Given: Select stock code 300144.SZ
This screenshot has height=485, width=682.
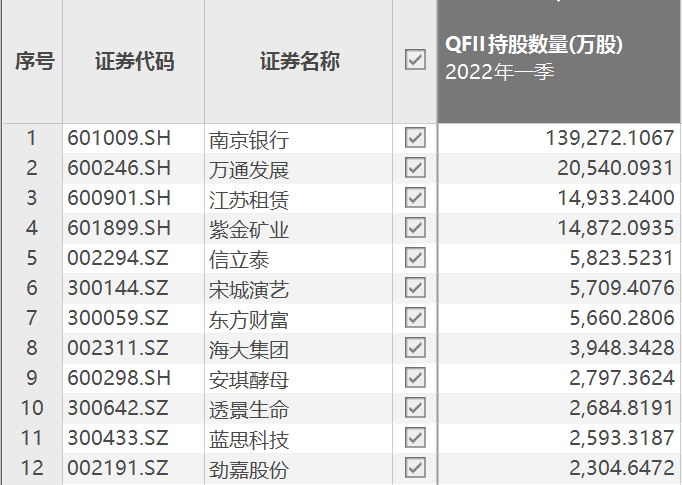Looking at the screenshot, I should pos(118,288).
